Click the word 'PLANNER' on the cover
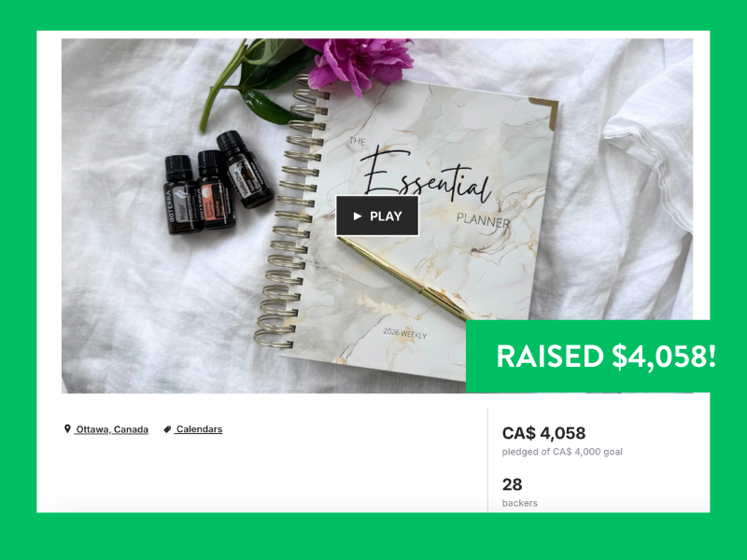The width and height of the screenshot is (747, 560). pos(483,220)
